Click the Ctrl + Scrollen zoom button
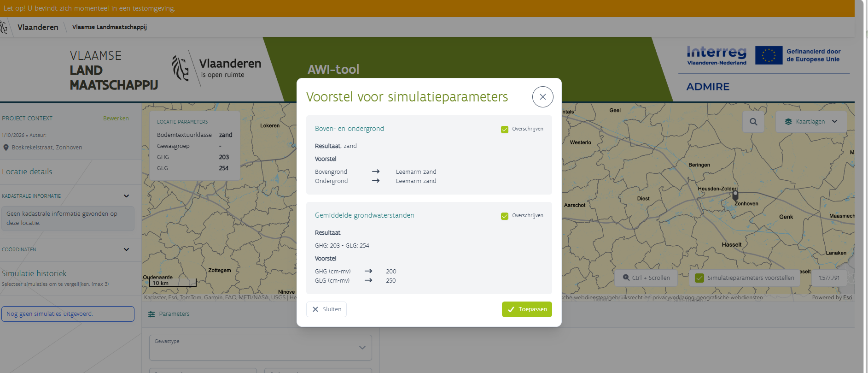This screenshot has height=373, width=868. [646, 278]
